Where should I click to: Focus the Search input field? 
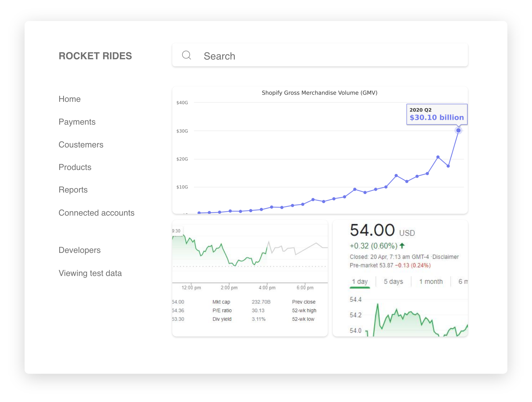pos(320,55)
